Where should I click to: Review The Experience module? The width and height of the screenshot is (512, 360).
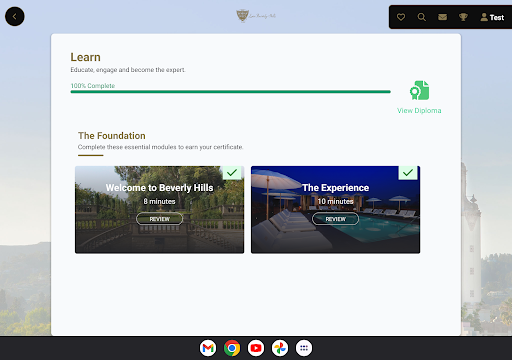point(335,219)
